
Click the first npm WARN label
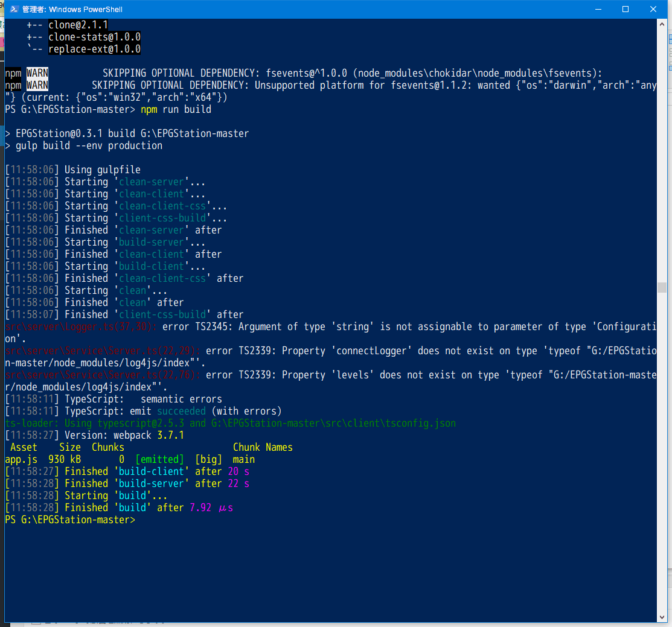coord(37,73)
